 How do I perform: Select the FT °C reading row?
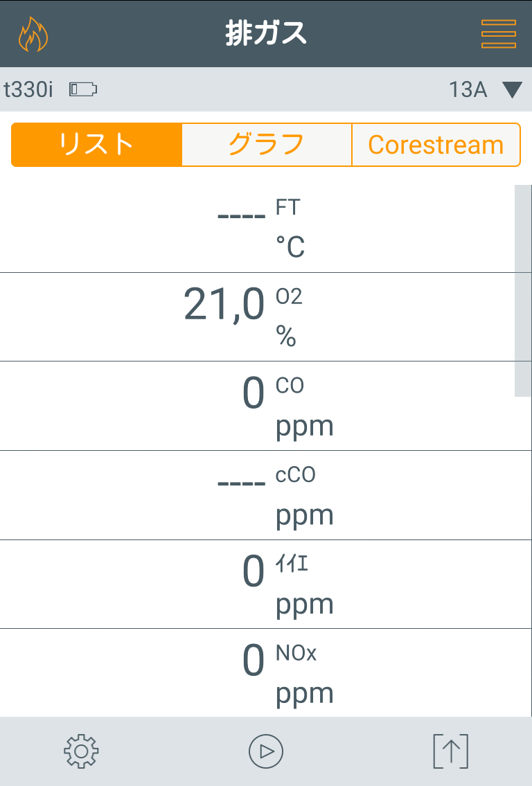[x=258, y=228]
